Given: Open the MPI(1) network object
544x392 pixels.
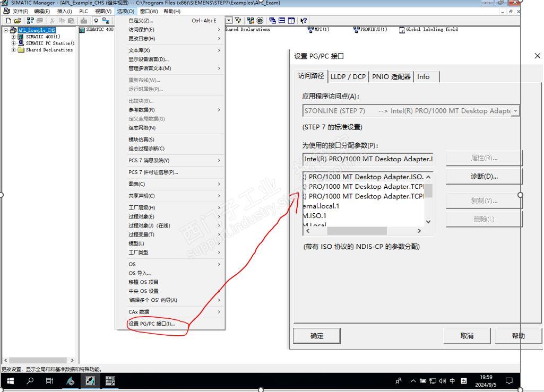Looking at the screenshot, I should (318, 30).
